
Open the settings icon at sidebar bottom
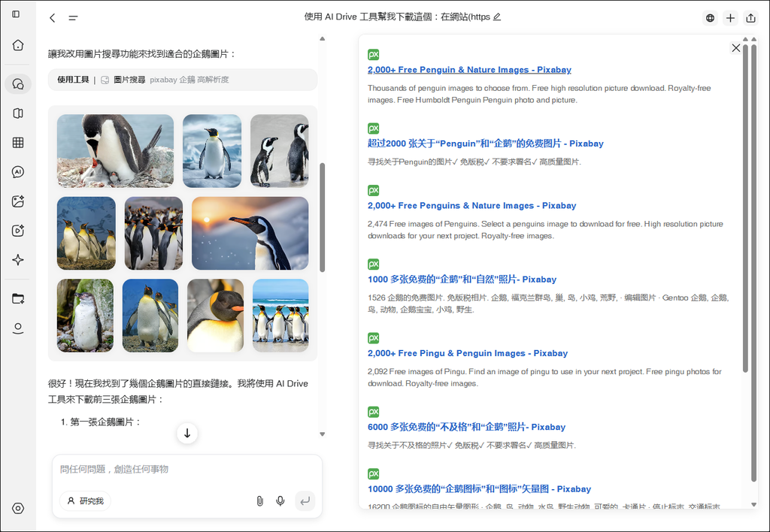point(18,509)
